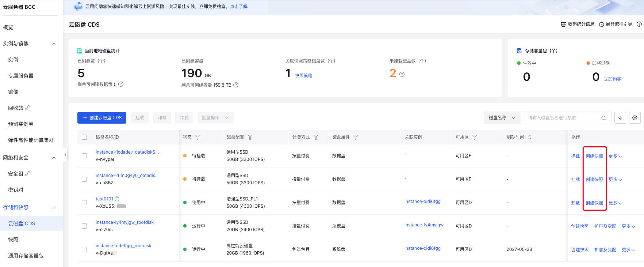Click the download list icon button

pos(620,118)
